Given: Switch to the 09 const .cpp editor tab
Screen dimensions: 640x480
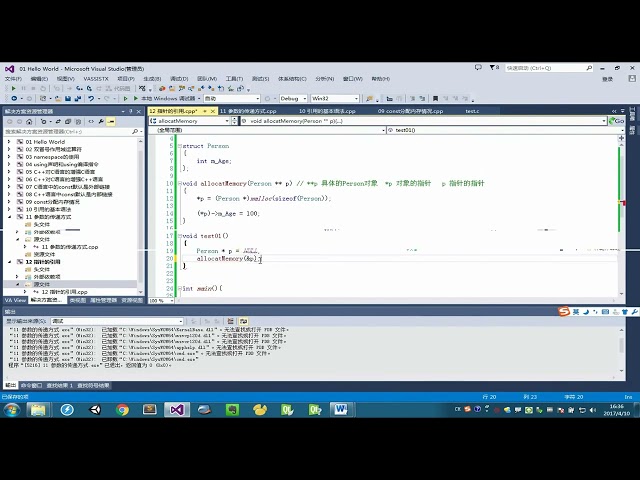Looking at the screenshot, I should (410, 111).
